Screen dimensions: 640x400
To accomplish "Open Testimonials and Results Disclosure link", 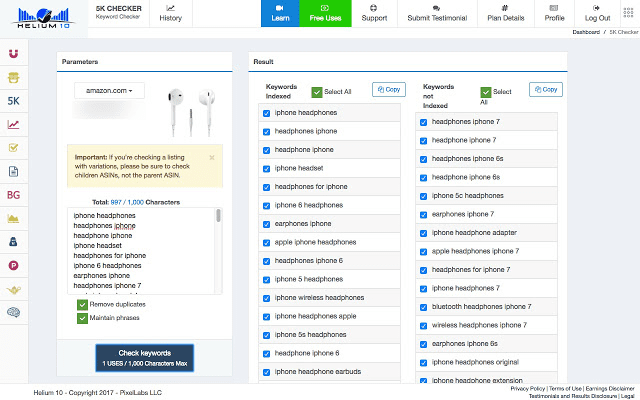I will 573,396.
